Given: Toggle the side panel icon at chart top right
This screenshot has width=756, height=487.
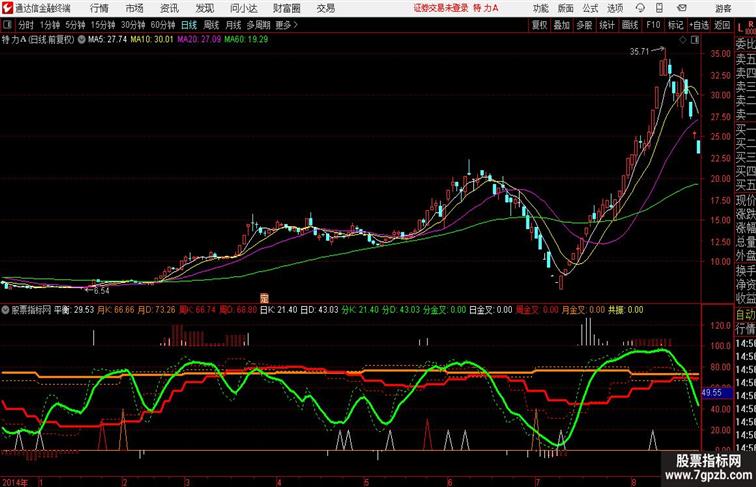Looking at the screenshot, I should coord(695,40).
